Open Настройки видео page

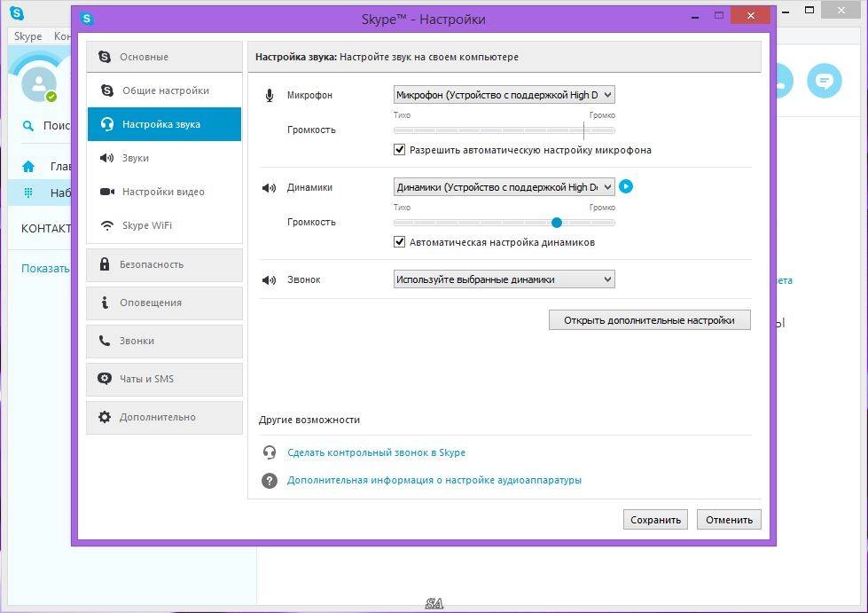pyautogui.click(x=164, y=192)
